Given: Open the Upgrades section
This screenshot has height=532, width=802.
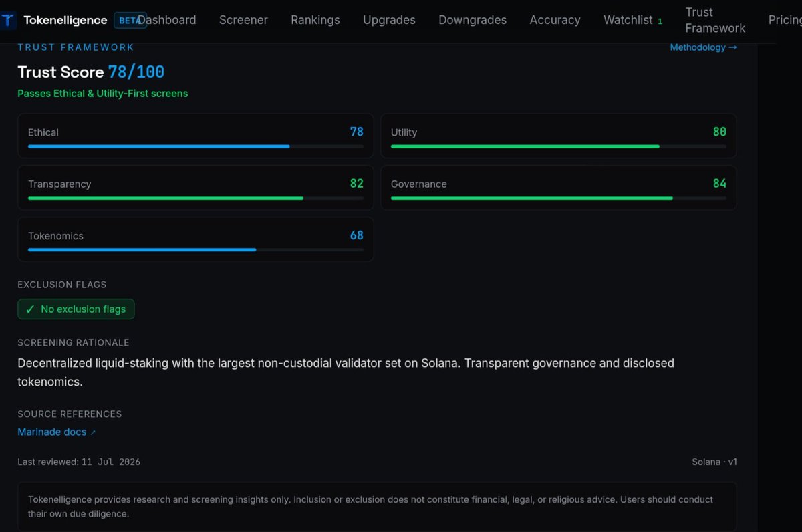Looking at the screenshot, I should coord(389,20).
